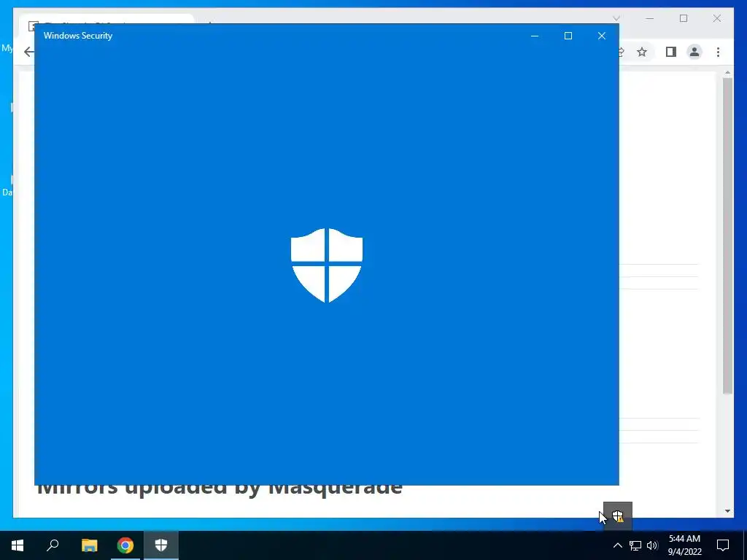Click the Chrome page vertical scrollbar thumb

[727, 236]
